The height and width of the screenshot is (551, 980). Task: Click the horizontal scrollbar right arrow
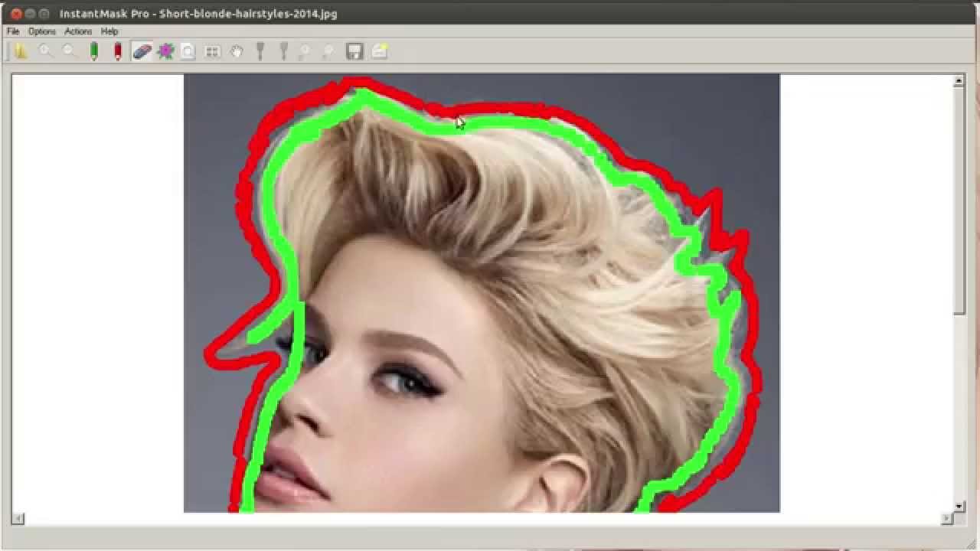[948, 519]
